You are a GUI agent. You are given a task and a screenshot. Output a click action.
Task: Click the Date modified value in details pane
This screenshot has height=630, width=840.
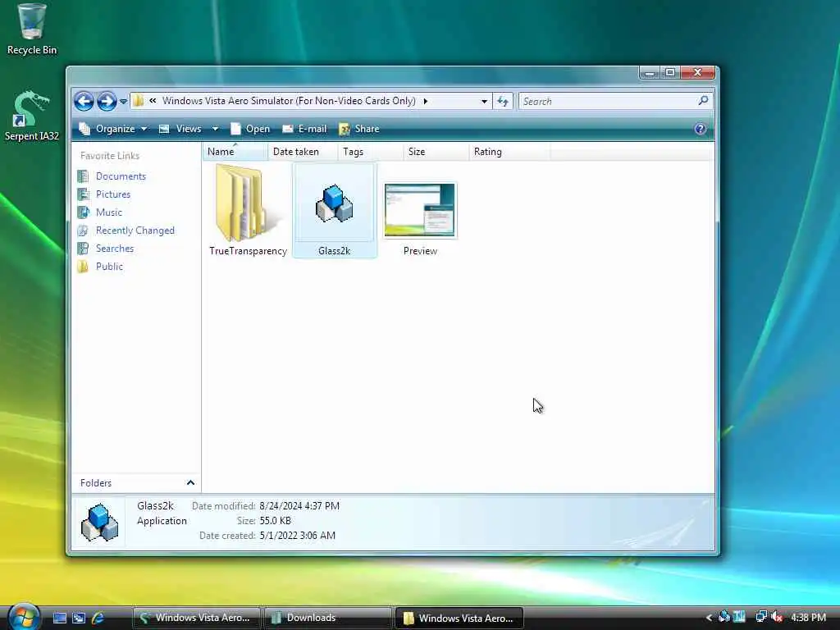pos(299,505)
